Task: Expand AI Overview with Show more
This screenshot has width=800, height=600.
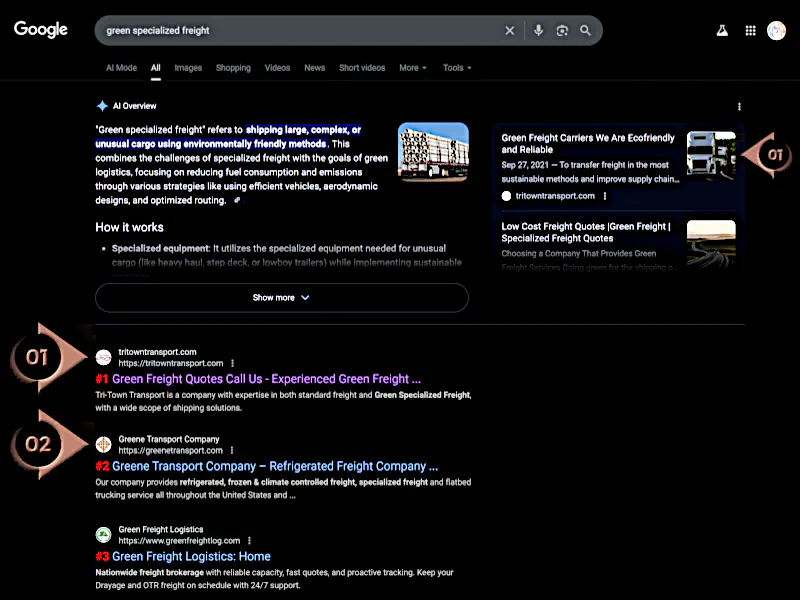Action: 281,298
